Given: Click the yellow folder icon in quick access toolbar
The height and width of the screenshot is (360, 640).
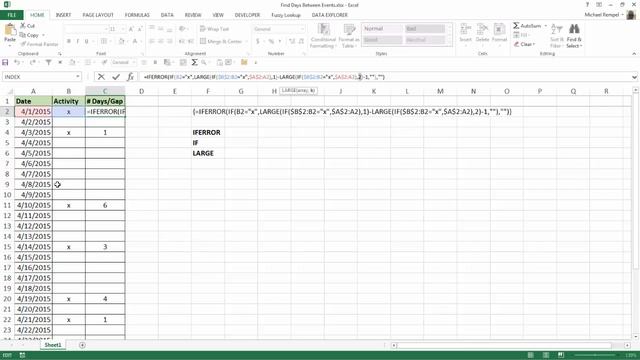Looking at the screenshot, I should click(244, 62).
